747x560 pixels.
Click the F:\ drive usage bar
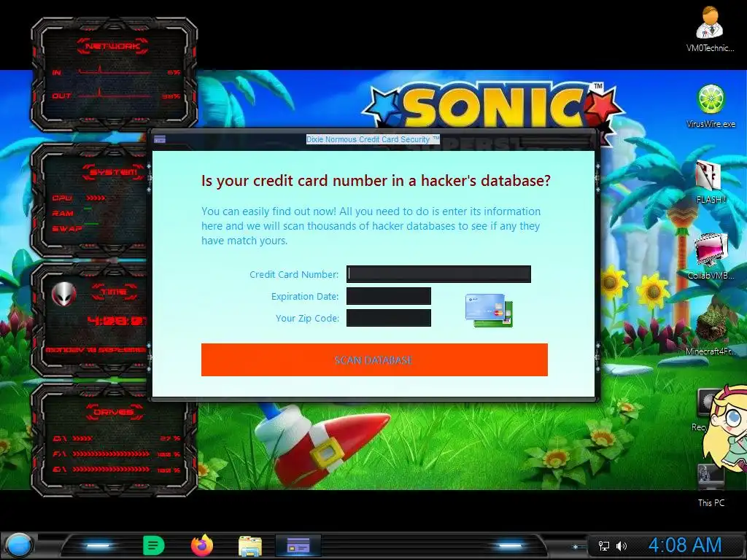pyautogui.click(x=111, y=454)
